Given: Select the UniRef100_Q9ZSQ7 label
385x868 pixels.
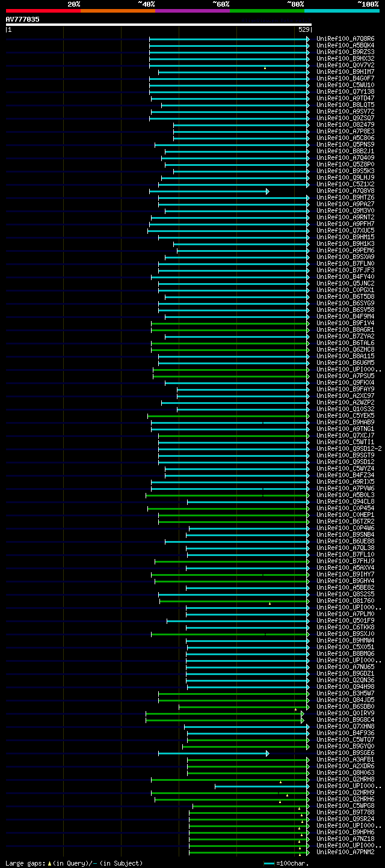Looking at the screenshot, I should (x=345, y=118).
